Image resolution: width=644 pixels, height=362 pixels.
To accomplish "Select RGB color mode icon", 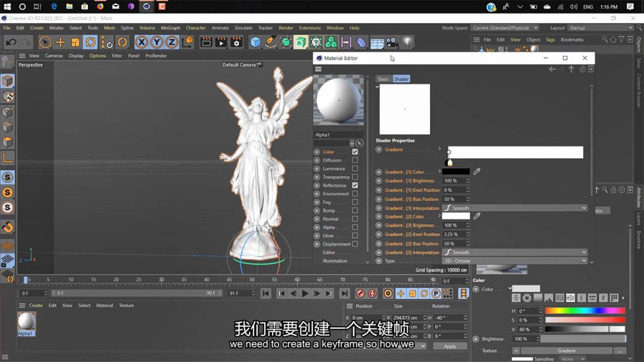I will [559, 298].
